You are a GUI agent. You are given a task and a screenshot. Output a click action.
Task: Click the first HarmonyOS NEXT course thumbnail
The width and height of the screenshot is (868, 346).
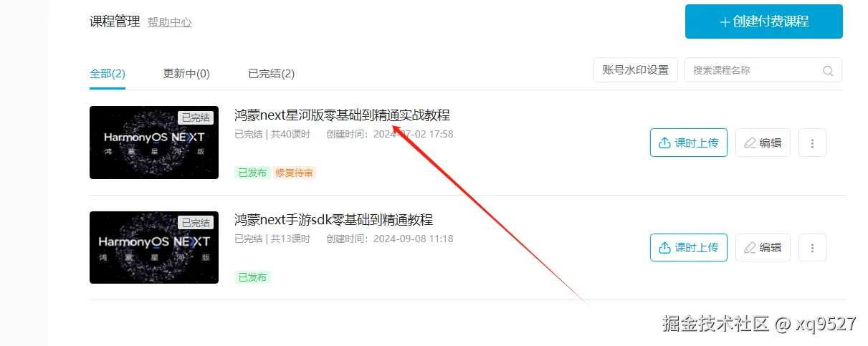click(x=154, y=143)
